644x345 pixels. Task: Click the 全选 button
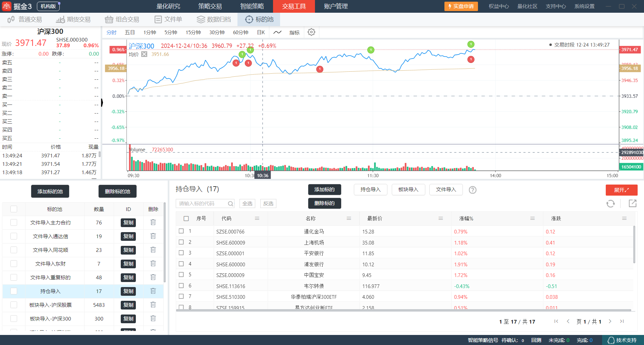247,203
